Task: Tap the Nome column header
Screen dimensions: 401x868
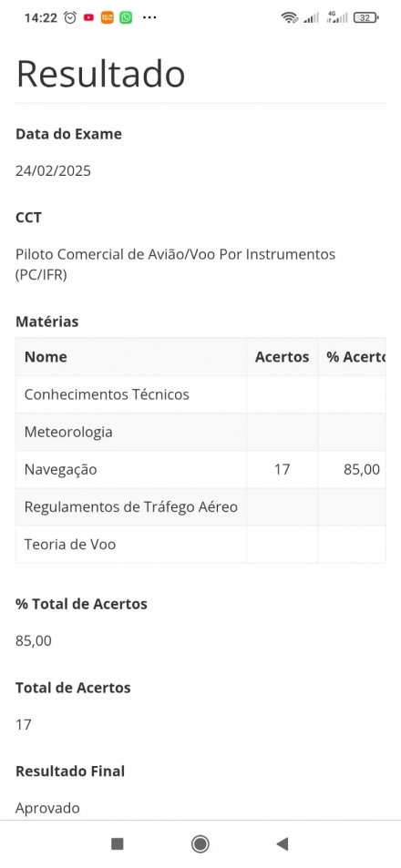Action: click(x=131, y=357)
